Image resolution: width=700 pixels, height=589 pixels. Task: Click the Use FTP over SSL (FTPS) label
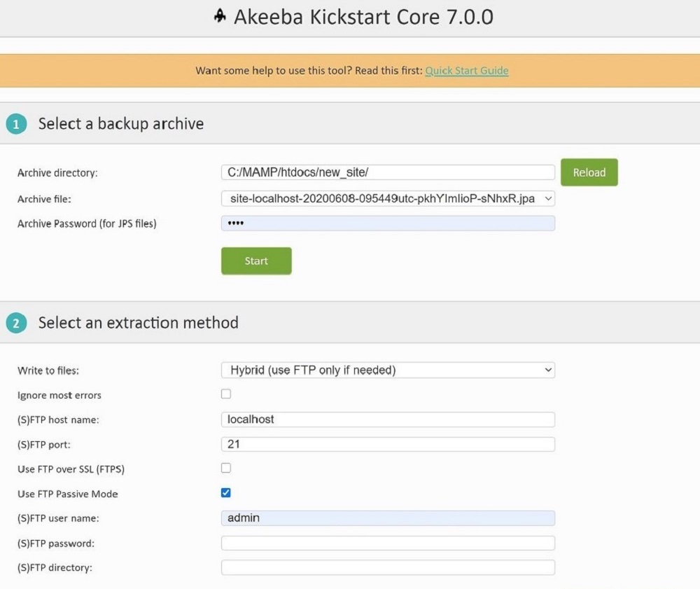point(71,469)
